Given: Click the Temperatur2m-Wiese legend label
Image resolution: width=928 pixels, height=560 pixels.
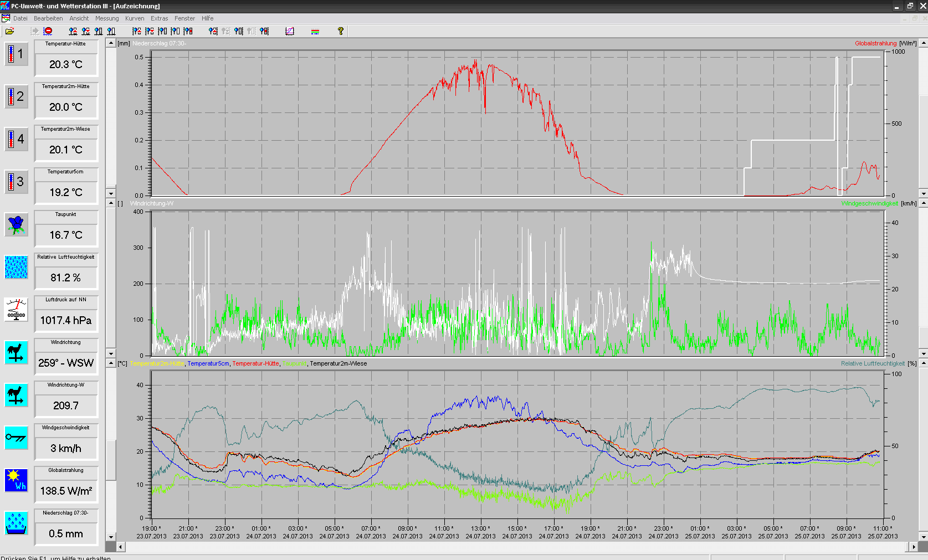Looking at the screenshot, I should point(338,364).
